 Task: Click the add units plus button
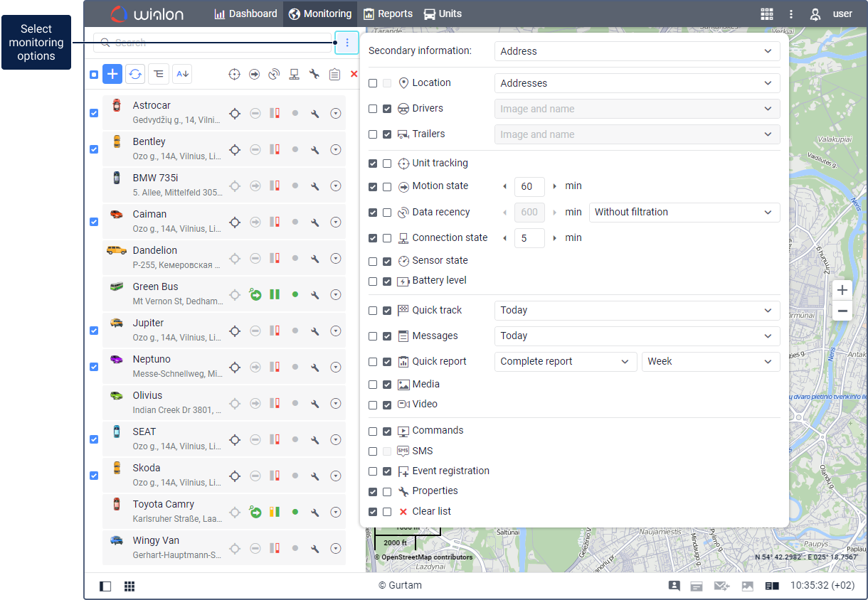tap(112, 74)
